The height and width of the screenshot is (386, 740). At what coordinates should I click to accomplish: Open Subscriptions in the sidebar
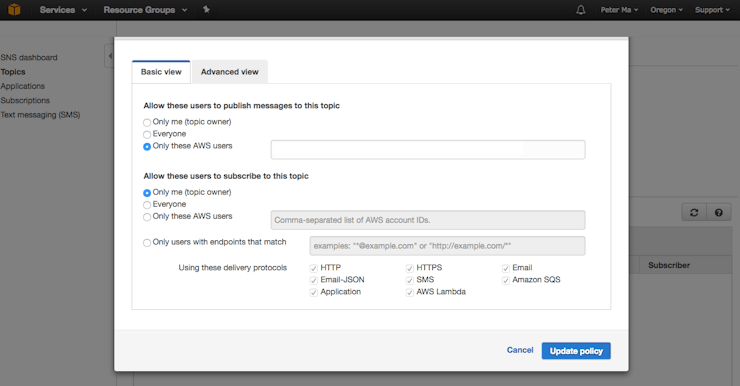25,100
